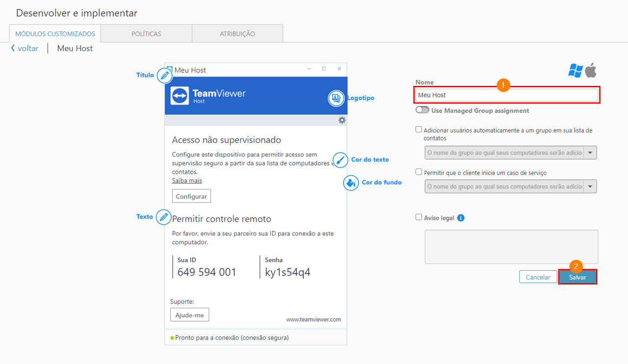
Task: Click the gear settings icon in preview
Action: [x=342, y=120]
